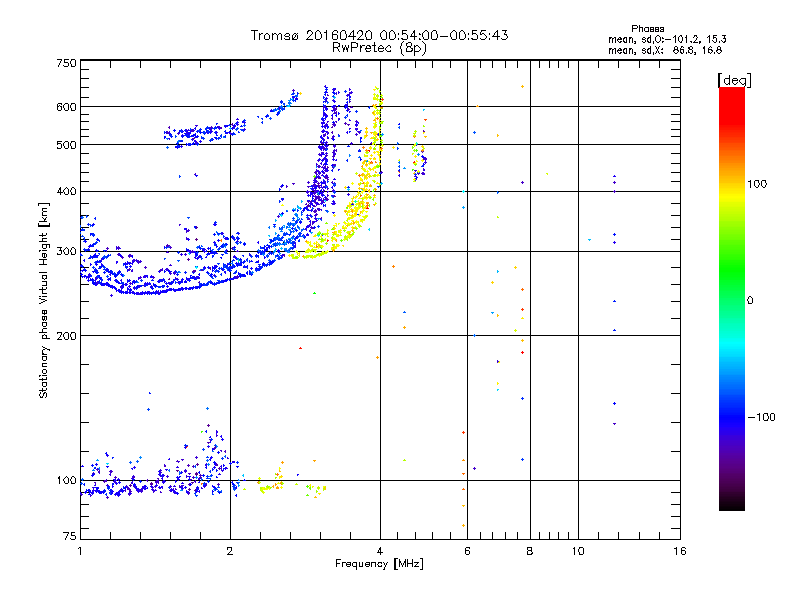Click the y-axis '75' tick label
The height and width of the screenshot is (600, 800).
click(70, 536)
